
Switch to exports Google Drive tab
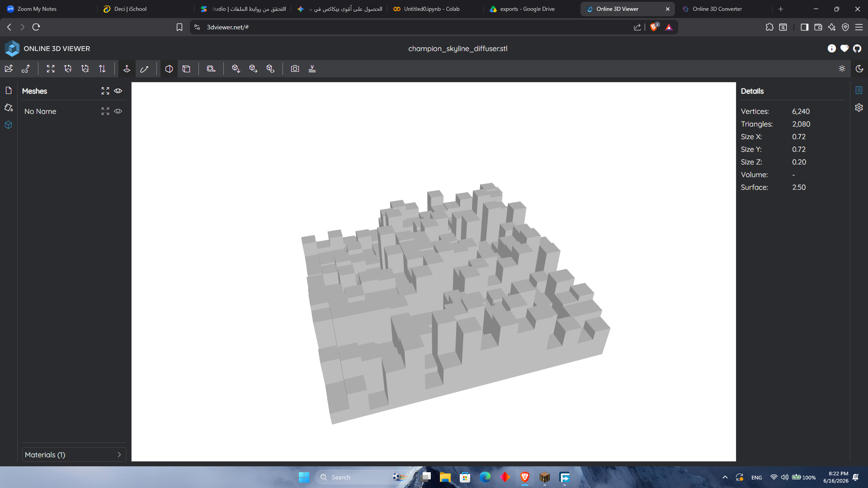pos(527,9)
